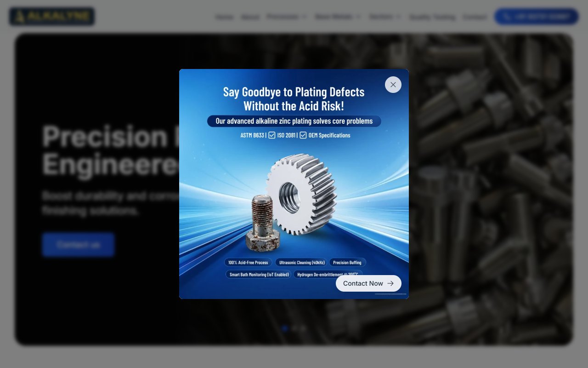Click the "Precision Buffing" pill text
This screenshot has width=588, height=368.
347,263
